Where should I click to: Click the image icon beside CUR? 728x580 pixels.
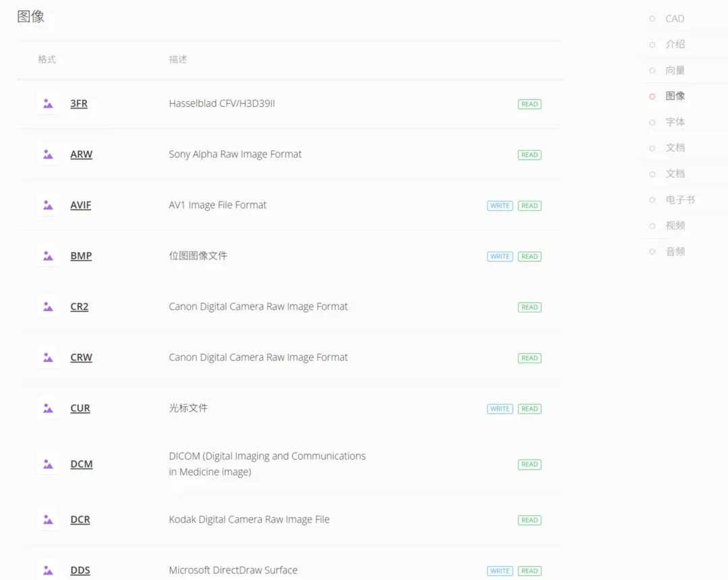[x=48, y=408]
